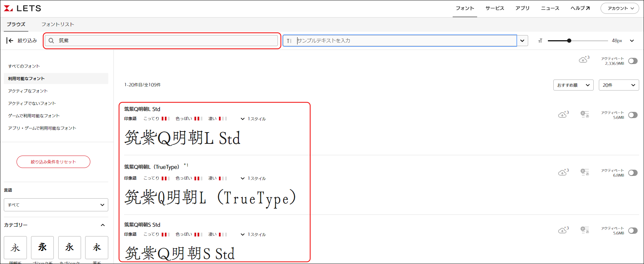This screenshot has width=644, height=264.
Task: Open the アプリ menu
Action: 522,8
